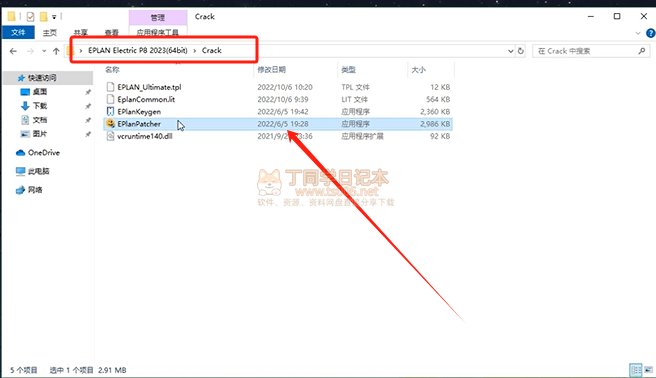Click the EPLAN_Ultimate.tpl file icon

(110, 87)
